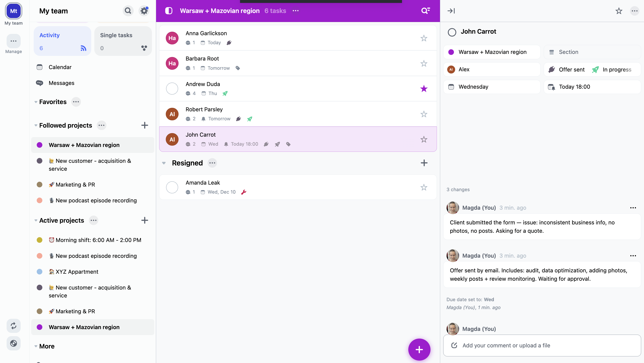Screen dimensions: 644x363
Task: Unstar the Andrew Duda task
Action: pos(423,89)
